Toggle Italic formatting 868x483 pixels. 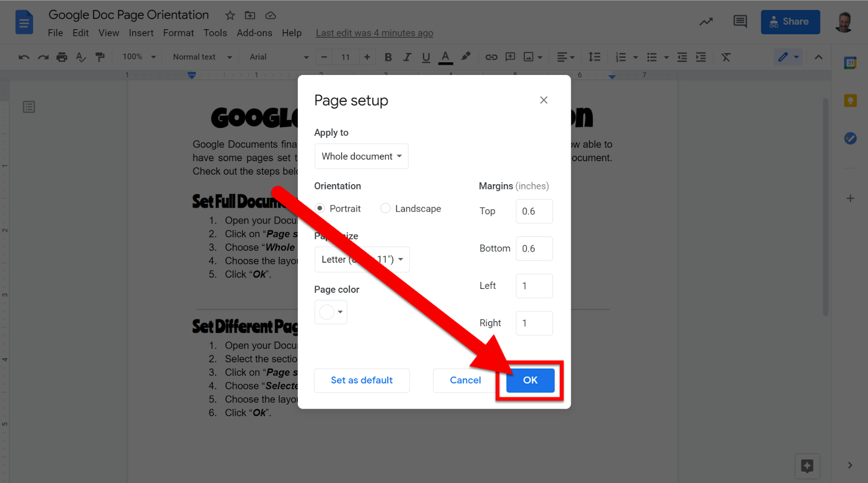click(x=407, y=57)
